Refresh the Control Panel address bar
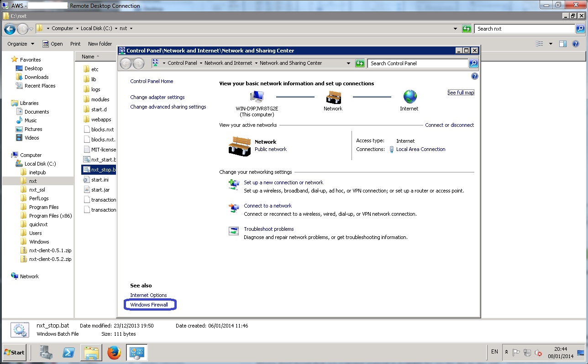This screenshot has width=588, height=364. 360,63
